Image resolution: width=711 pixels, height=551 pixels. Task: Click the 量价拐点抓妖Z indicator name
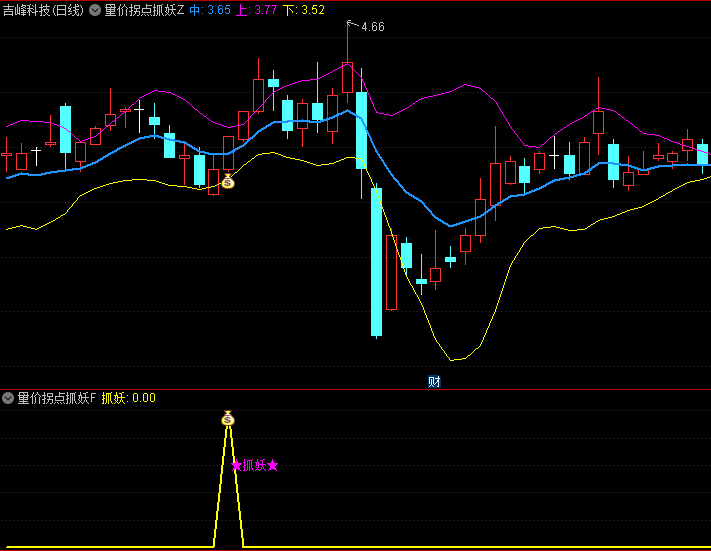[x=144, y=10]
